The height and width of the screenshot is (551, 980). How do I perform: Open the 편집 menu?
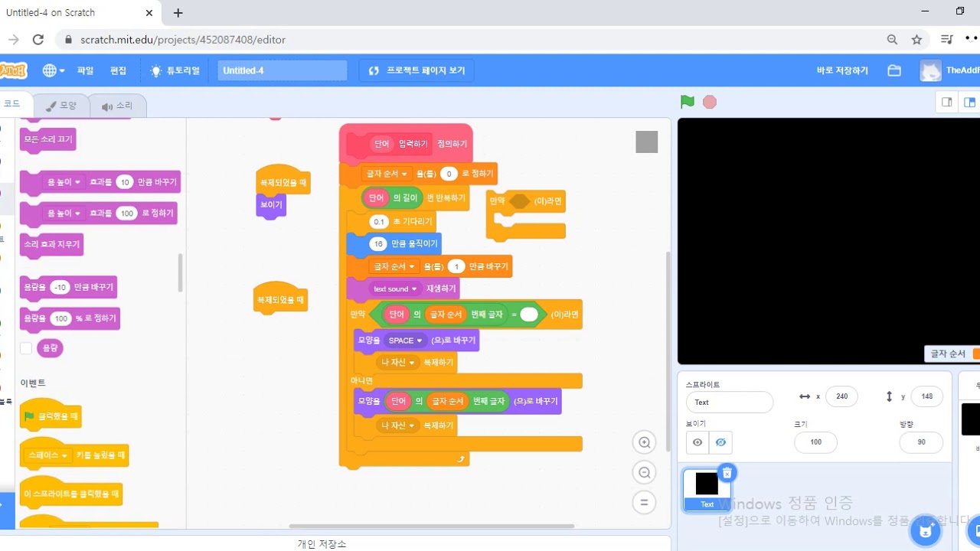[118, 70]
